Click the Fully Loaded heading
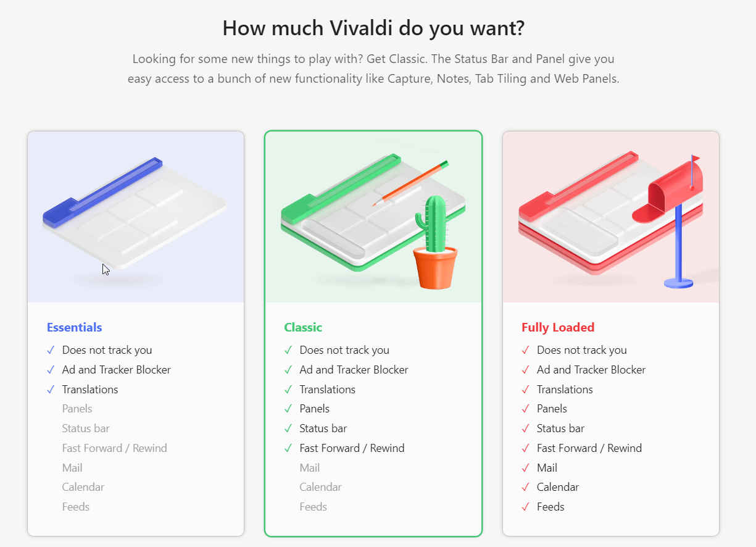The width and height of the screenshot is (756, 547). click(x=558, y=327)
